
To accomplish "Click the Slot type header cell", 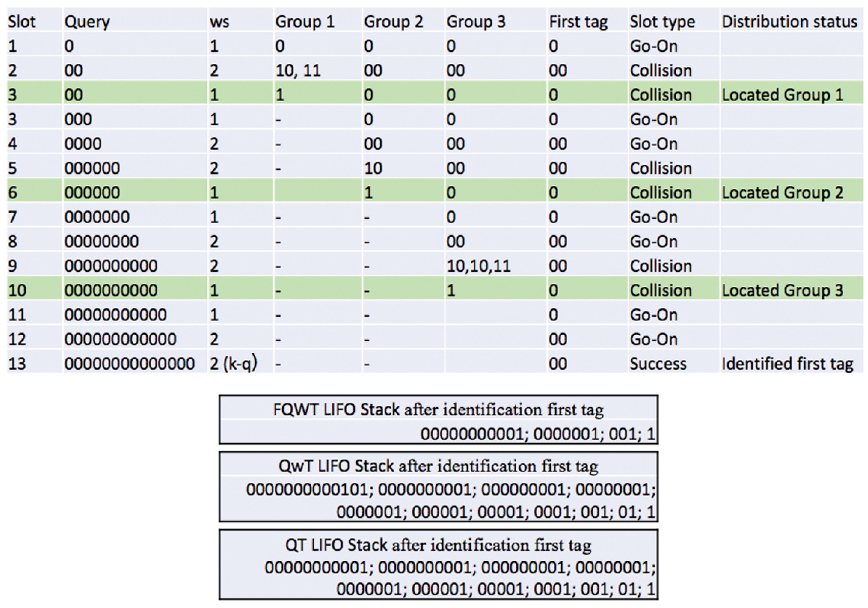I will pyautogui.click(x=662, y=21).
